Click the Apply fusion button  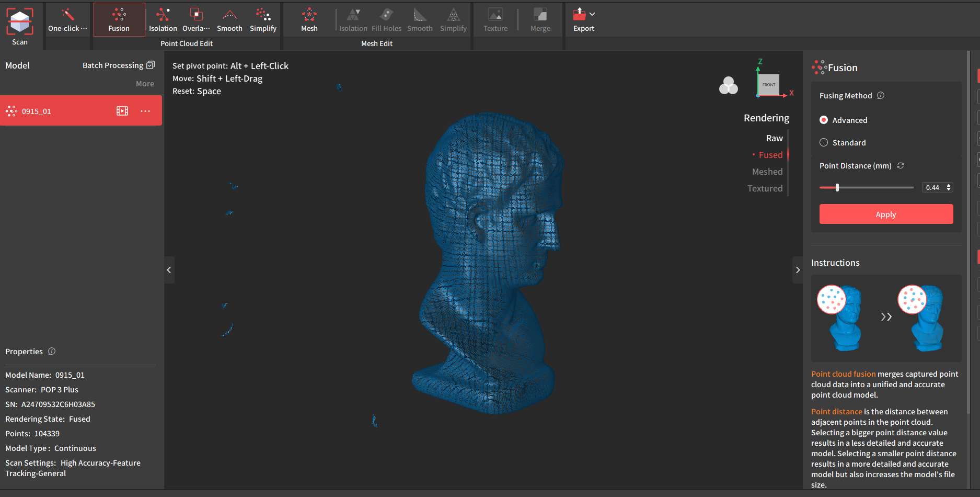(x=885, y=214)
